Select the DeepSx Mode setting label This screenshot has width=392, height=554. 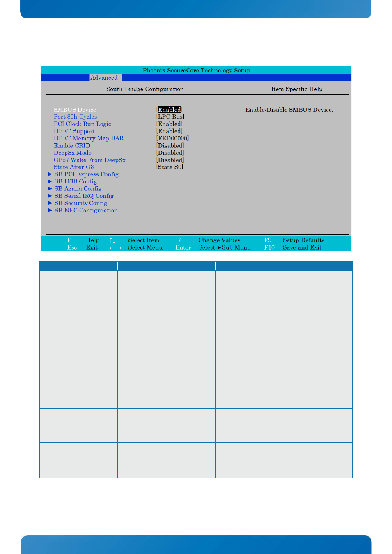coord(73,153)
